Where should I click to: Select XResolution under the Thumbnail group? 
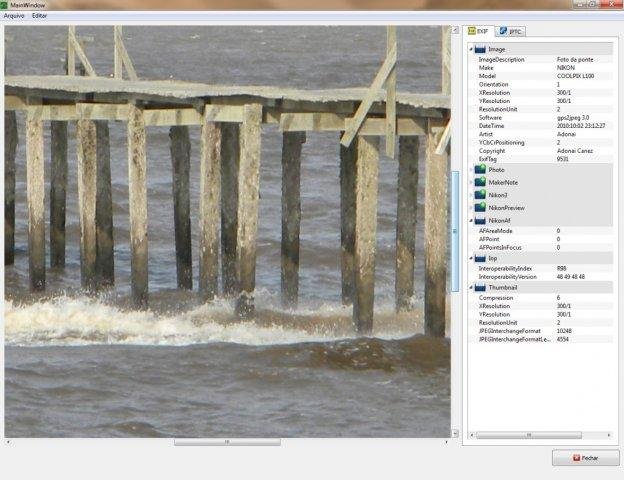494,306
